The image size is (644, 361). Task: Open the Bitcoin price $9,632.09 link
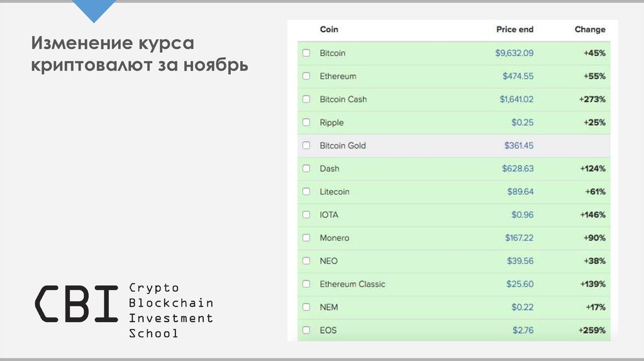514,53
